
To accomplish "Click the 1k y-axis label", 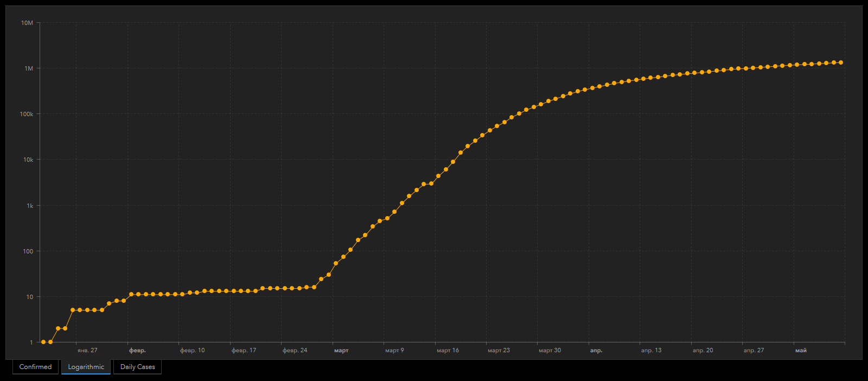I will tap(30, 206).
